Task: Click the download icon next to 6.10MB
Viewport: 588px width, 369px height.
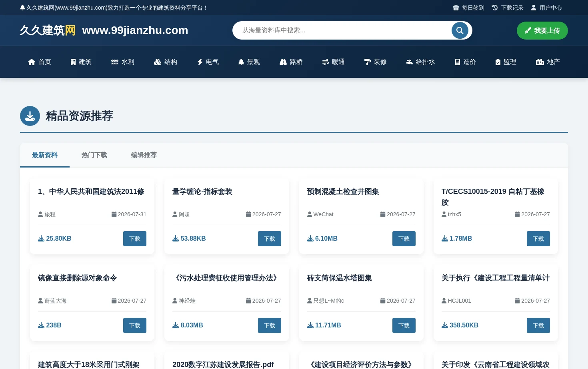Action: [310, 239]
